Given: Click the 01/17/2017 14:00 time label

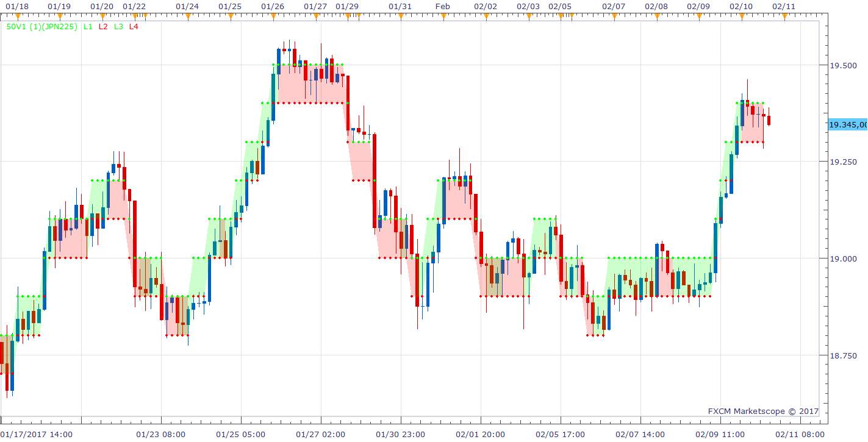Looking at the screenshot, I should coord(36,434).
